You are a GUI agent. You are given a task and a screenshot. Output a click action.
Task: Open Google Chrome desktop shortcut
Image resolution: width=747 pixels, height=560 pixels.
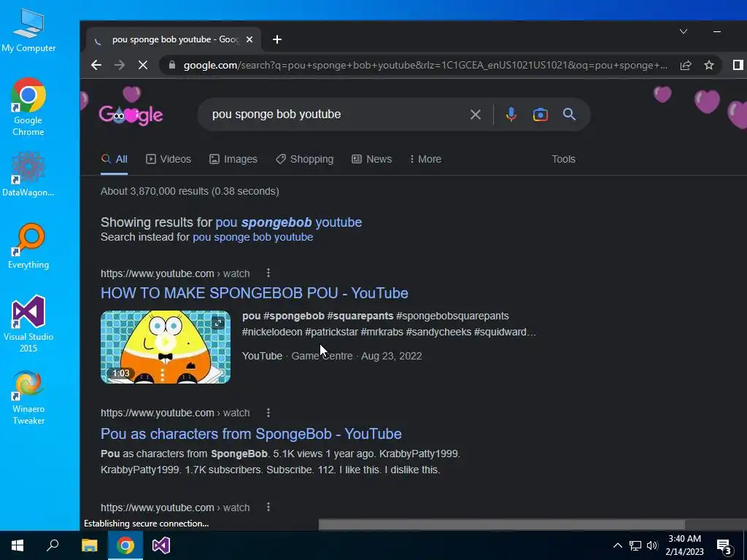click(x=28, y=107)
